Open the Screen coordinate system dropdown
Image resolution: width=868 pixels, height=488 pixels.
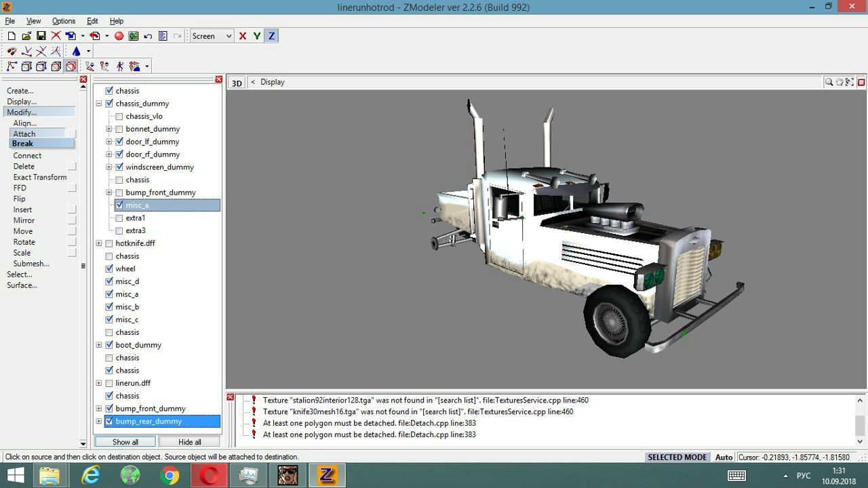click(x=212, y=36)
